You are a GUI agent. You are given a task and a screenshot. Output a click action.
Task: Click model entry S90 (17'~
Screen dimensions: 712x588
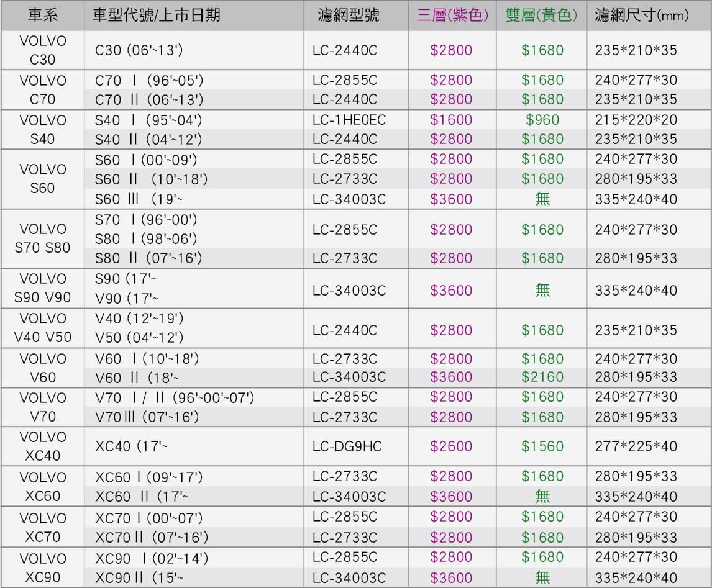pos(126,279)
